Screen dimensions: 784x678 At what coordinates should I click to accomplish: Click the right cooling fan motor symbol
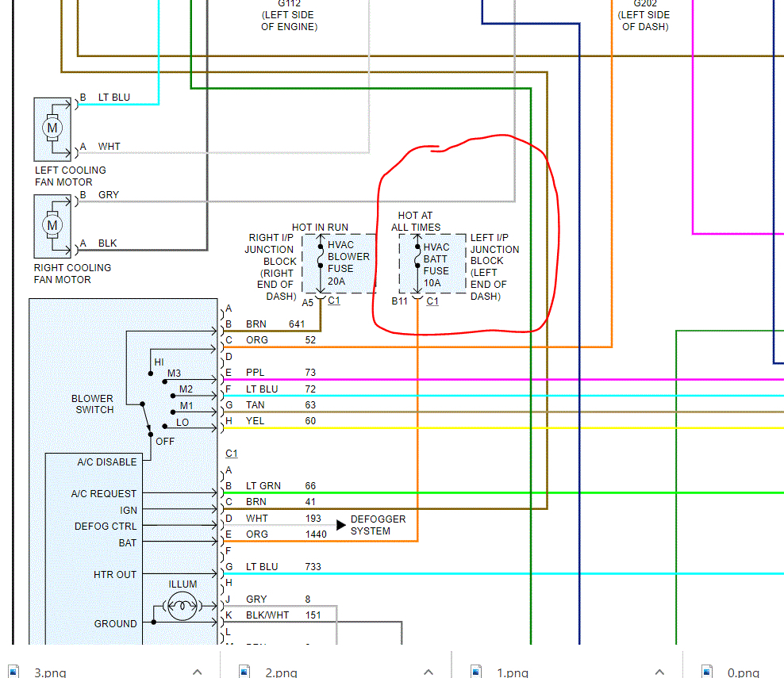point(52,226)
